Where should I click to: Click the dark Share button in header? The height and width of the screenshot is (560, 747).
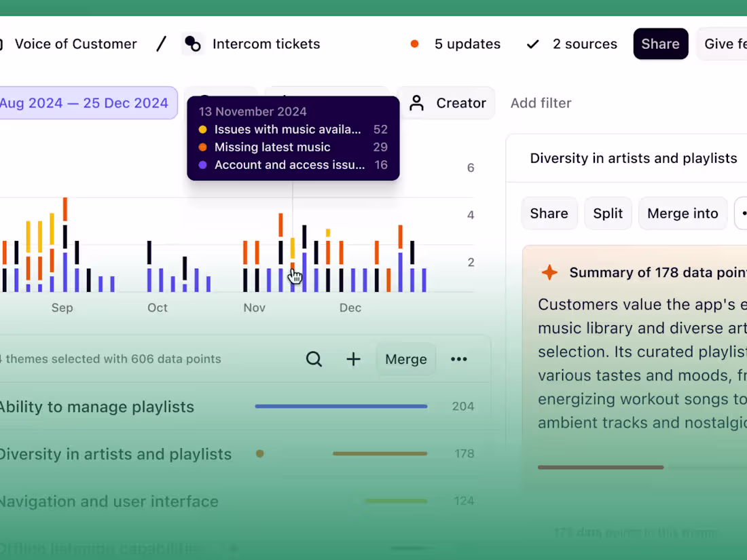(660, 44)
